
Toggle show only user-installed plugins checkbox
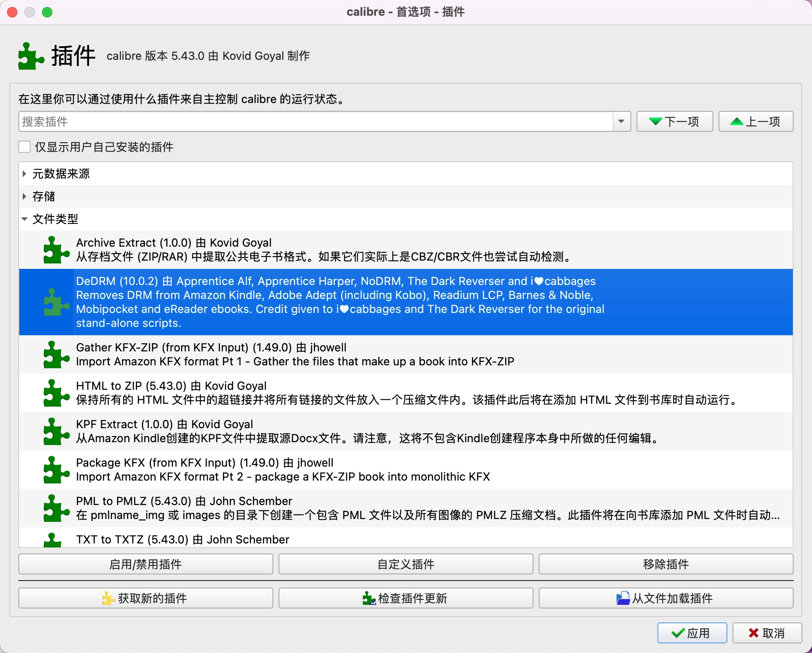coord(24,147)
